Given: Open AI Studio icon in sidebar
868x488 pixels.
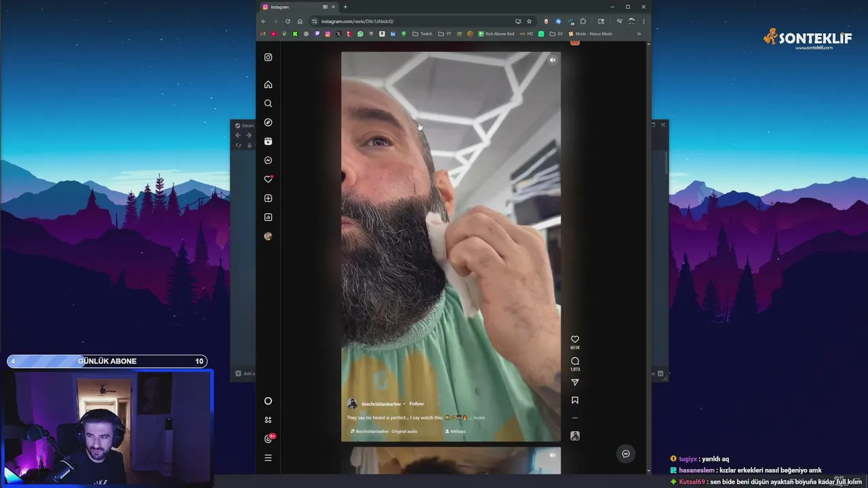Looking at the screenshot, I should [x=268, y=420].
